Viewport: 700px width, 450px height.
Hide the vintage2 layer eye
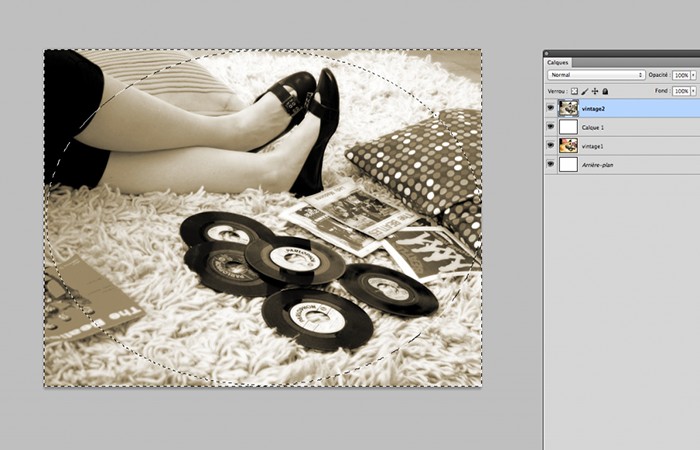pyautogui.click(x=550, y=108)
